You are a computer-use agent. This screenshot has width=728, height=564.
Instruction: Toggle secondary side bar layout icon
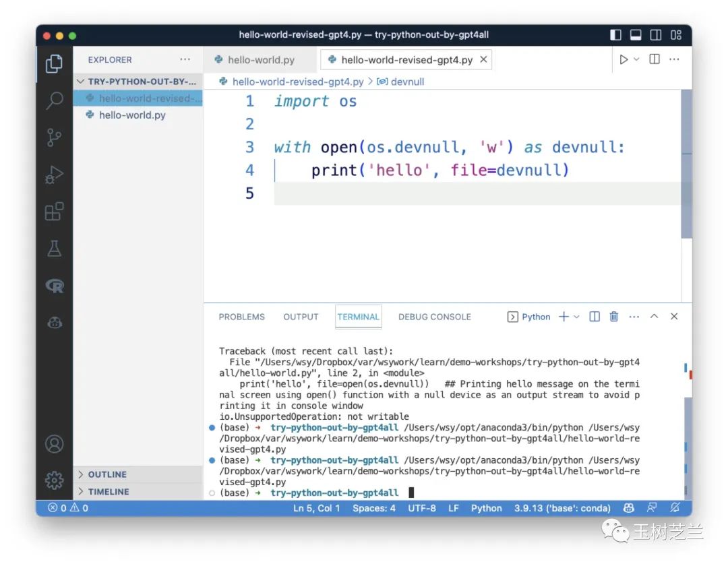click(x=656, y=35)
